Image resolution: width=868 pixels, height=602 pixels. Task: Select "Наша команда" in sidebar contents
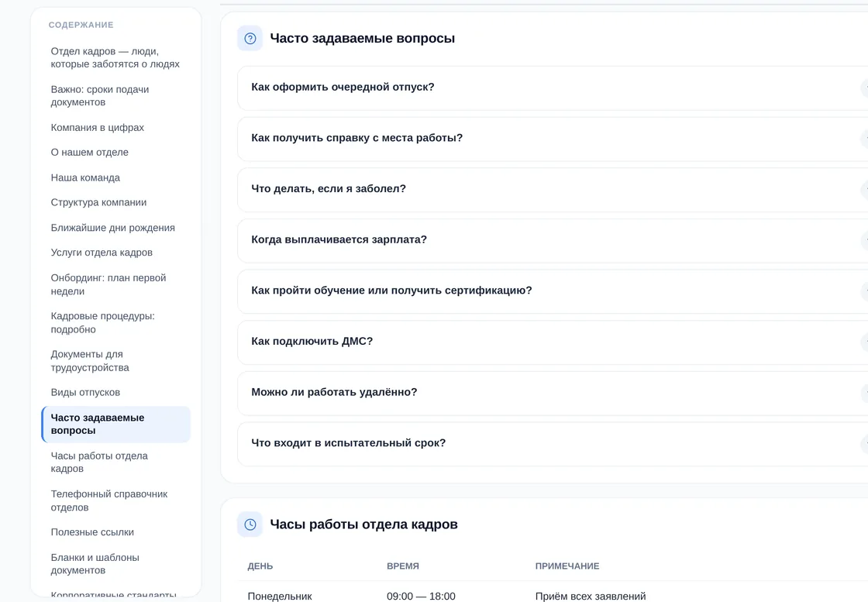click(115, 177)
